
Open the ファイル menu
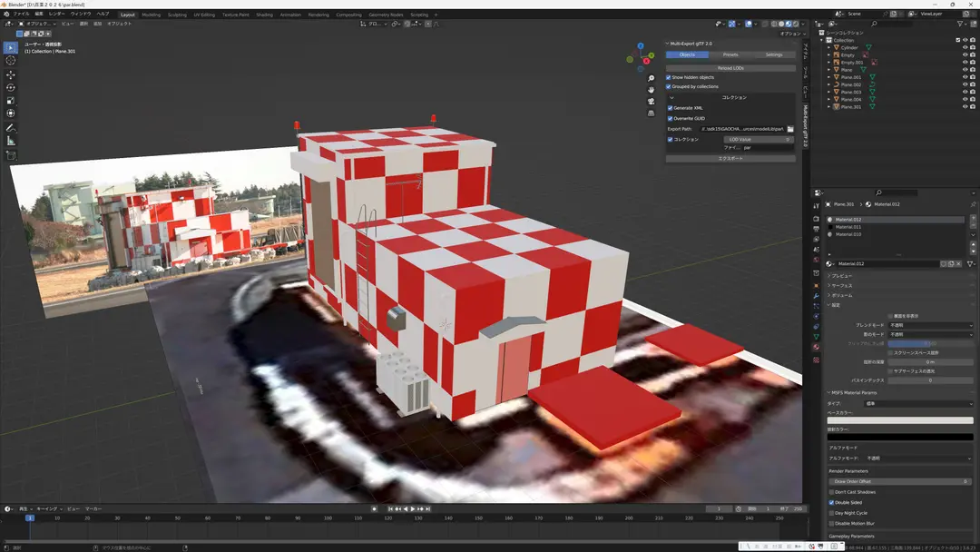[21, 14]
